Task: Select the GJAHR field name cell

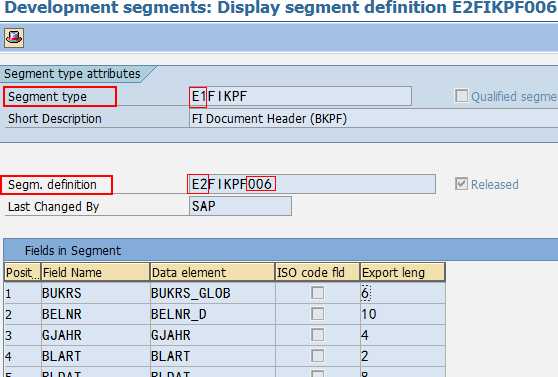Action: pyautogui.click(x=95, y=335)
